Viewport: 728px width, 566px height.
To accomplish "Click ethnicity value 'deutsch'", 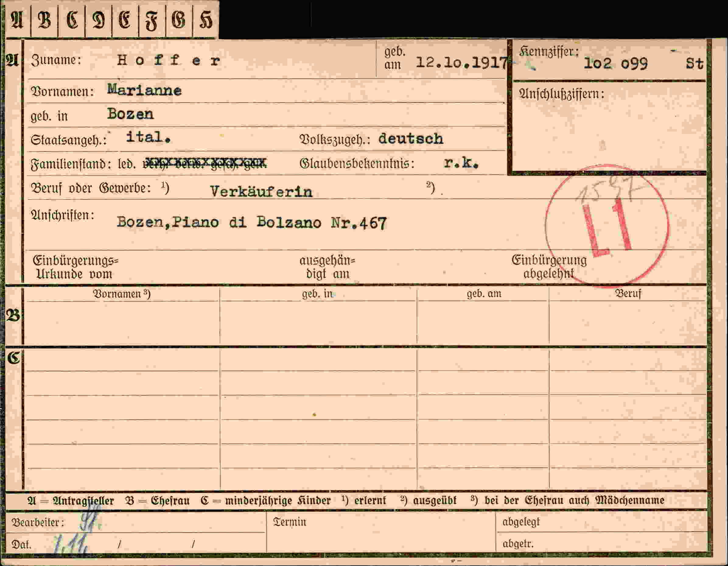I will (411, 139).
